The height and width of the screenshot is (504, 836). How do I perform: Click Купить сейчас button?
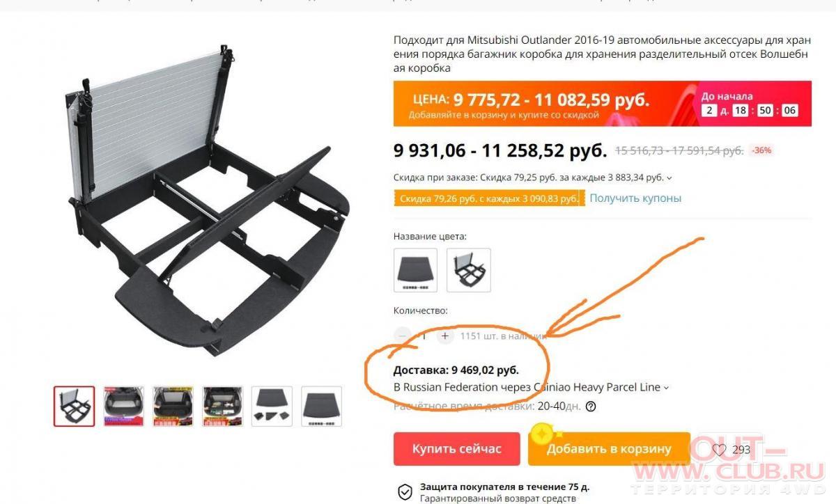[x=456, y=449]
